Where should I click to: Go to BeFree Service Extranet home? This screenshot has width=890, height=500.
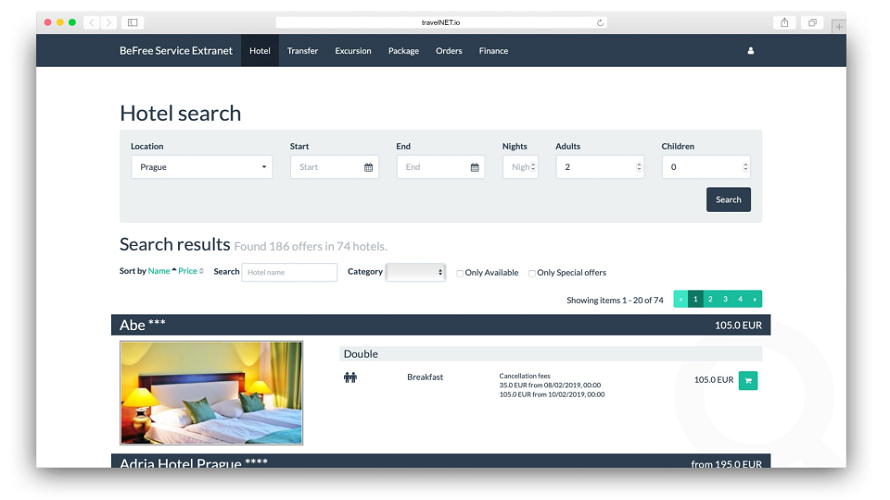pos(176,51)
